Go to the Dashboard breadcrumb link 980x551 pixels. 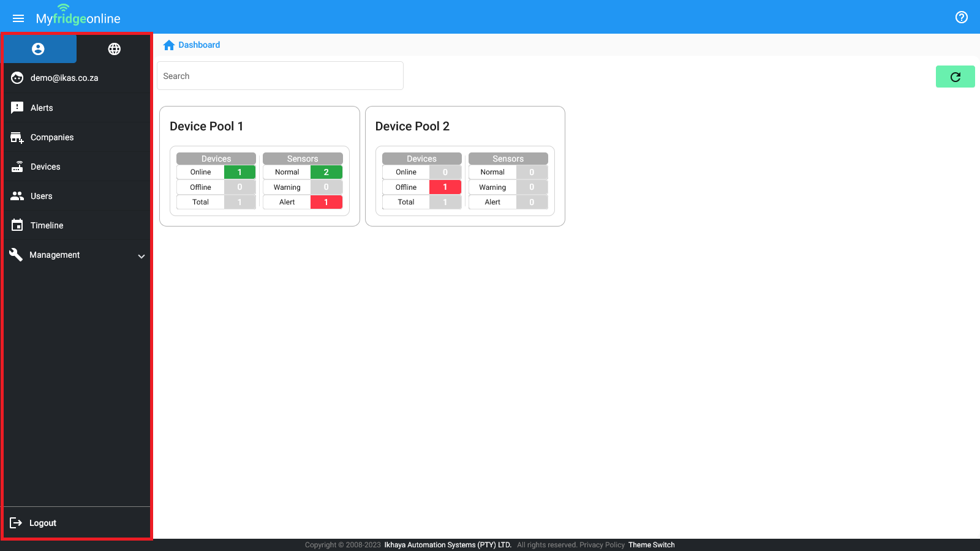coord(199,45)
